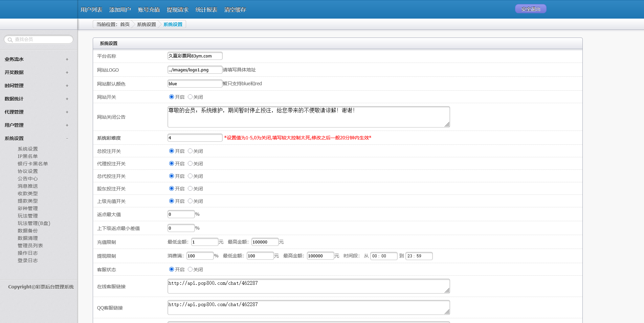Click the 安全退出 logout button
Screen dimensions: 644x323
[531, 9]
